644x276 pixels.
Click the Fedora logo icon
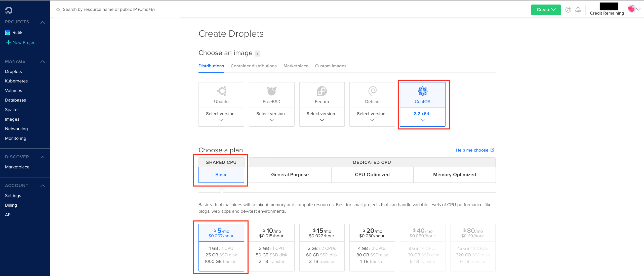click(322, 91)
